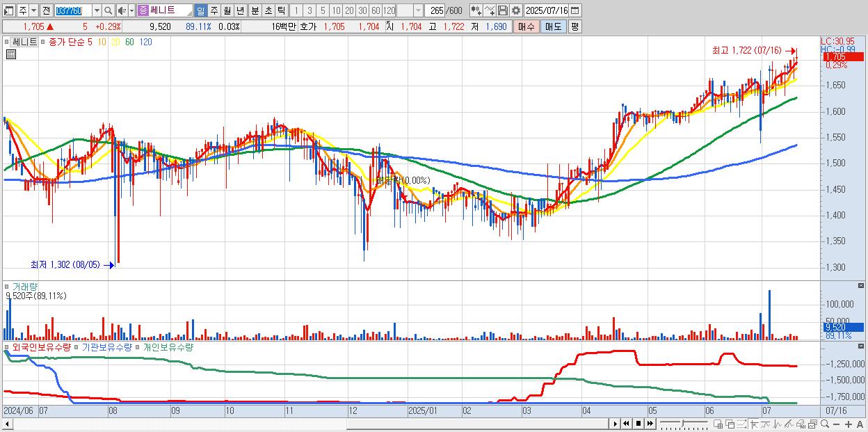Select the 20 interval button
868x432 pixels.
point(349,10)
